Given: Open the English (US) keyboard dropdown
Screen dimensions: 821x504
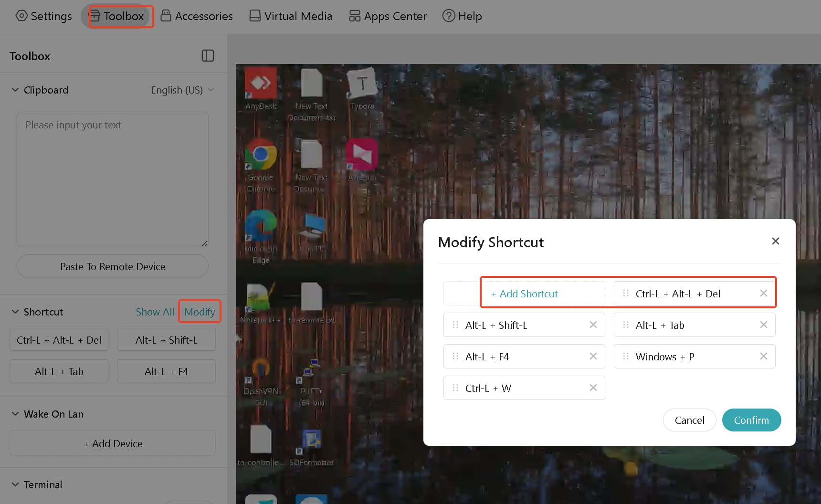Looking at the screenshot, I should 182,90.
